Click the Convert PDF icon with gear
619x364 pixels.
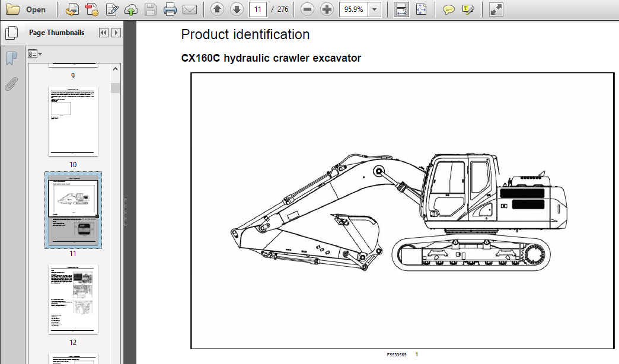pyautogui.click(x=92, y=9)
